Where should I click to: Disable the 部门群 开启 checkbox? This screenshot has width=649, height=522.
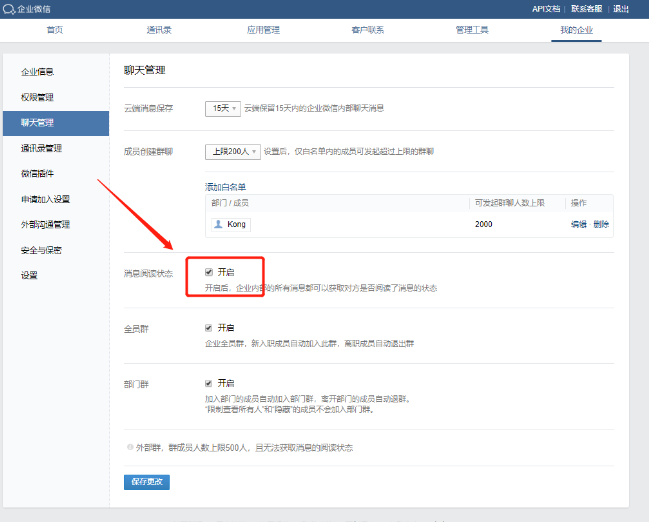coord(209,383)
